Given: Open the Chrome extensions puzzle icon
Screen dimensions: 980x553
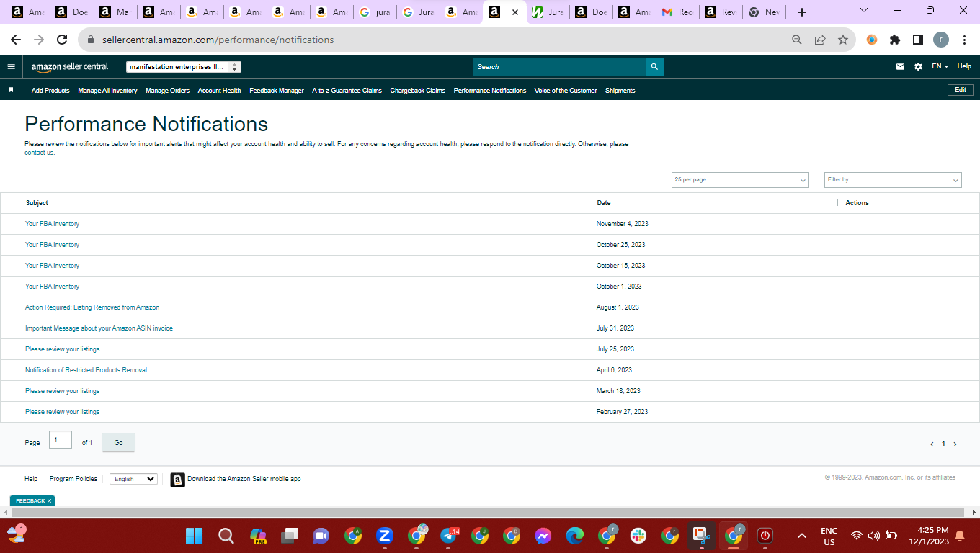Looking at the screenshot, I should point(895,40).
